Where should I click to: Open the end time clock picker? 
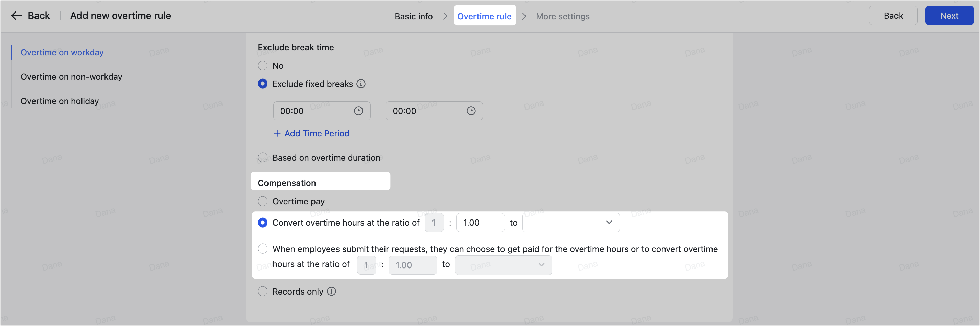pos(471,111)
